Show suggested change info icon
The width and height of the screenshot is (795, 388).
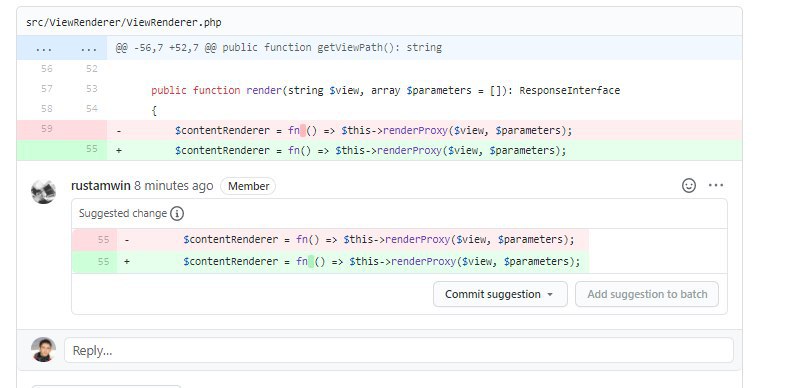click(x=176, y=214)
